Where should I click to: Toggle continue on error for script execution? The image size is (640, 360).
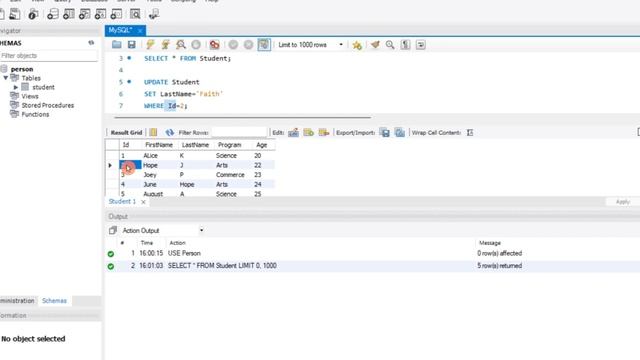coord(214,44)
